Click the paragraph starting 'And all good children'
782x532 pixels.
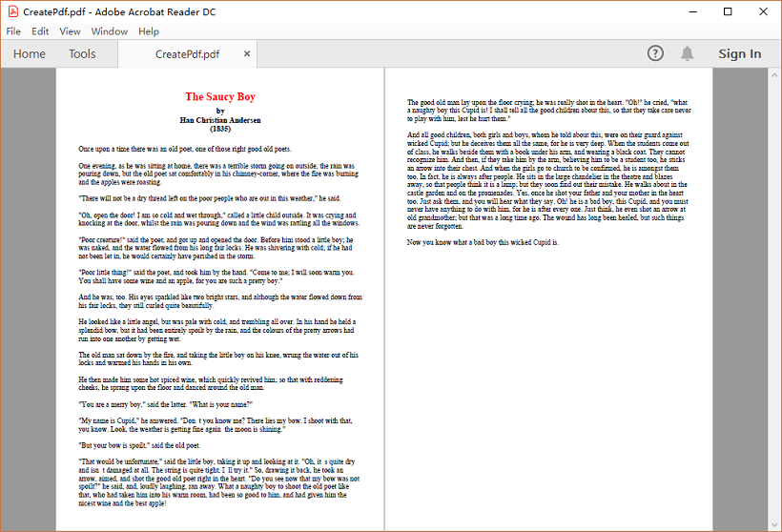(x=548, y=180)
